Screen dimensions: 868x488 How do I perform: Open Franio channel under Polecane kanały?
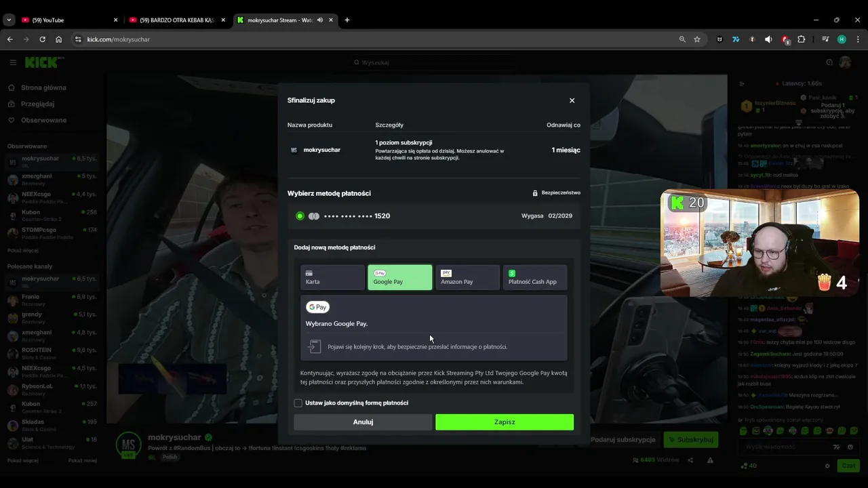coord(52,300)
